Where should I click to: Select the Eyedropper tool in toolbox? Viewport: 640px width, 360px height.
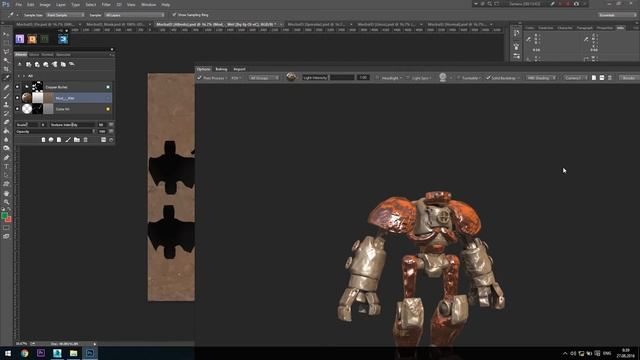pos(6,78)
